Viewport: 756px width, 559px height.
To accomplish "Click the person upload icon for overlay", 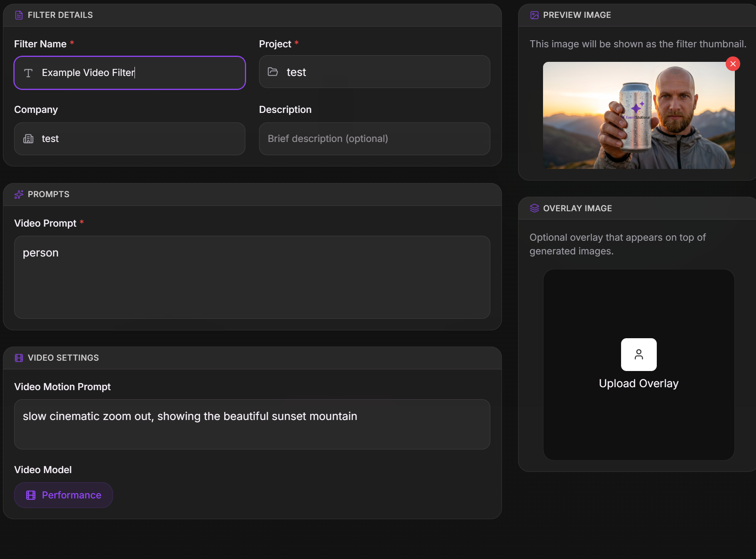I will pos(639,354).
